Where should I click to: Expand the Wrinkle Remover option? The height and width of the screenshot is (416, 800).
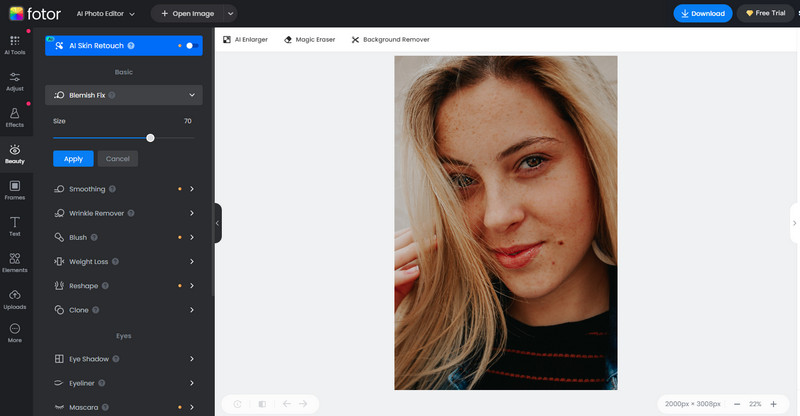coord(191,213)
